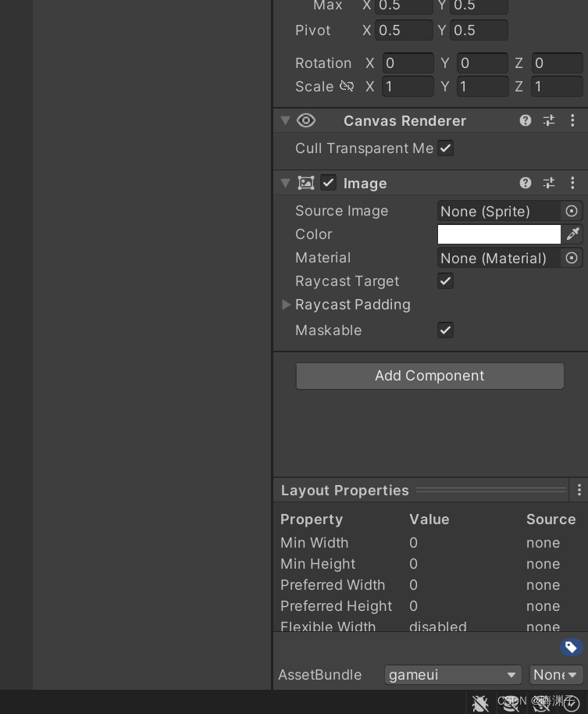Viewport: 588px width, 714px height.
Task: Uncheck the Maskable option
Action: point(445,330)
